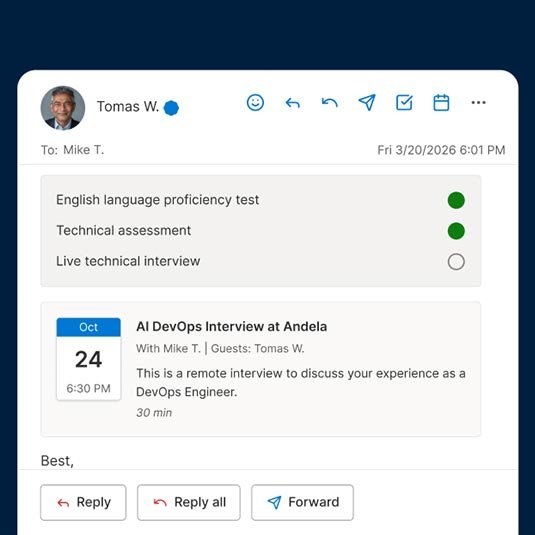
Task: Click the With Mike T. guests line
Action: pyautogui.click(x=220, y=348)
